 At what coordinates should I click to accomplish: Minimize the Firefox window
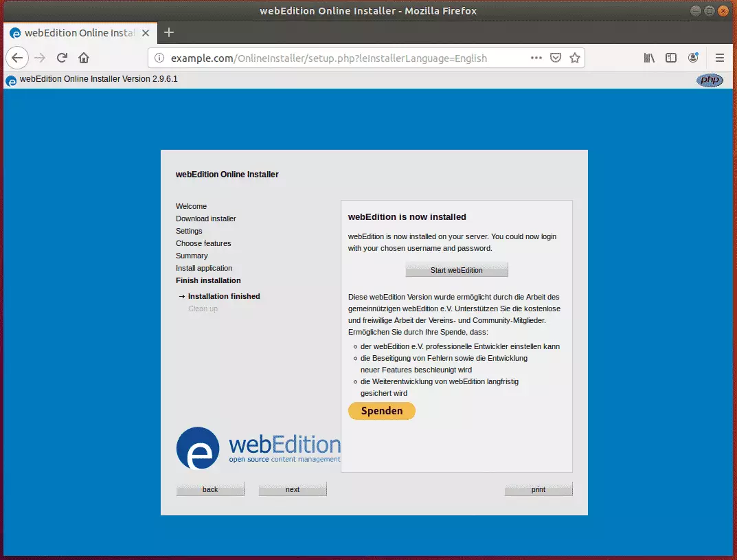coord(696,11)
